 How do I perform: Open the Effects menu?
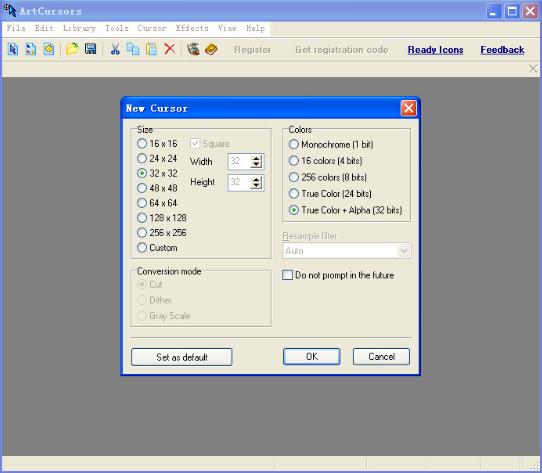click(192, 28)
